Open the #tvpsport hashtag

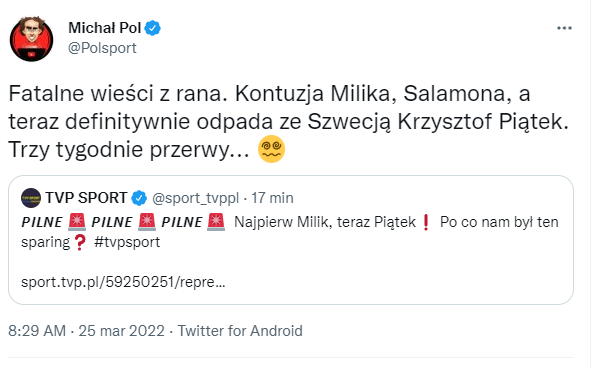(x=127, y=242)
